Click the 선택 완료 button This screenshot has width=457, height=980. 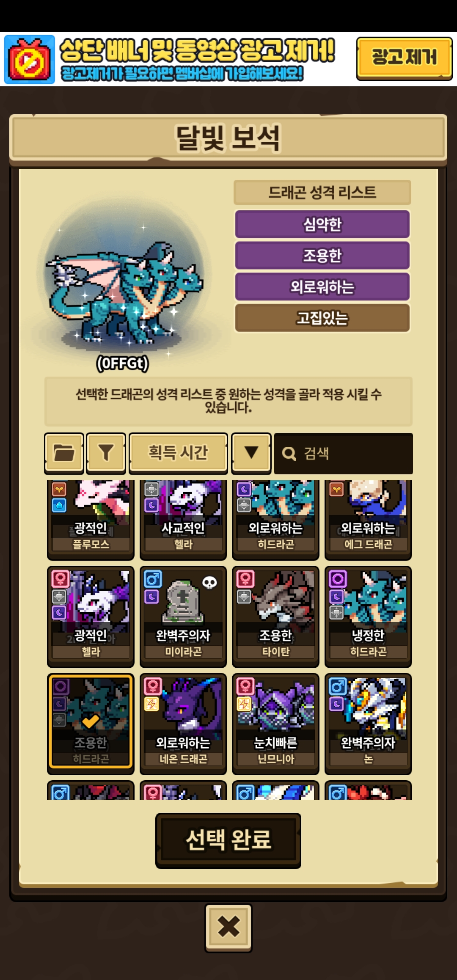point(228,840)
